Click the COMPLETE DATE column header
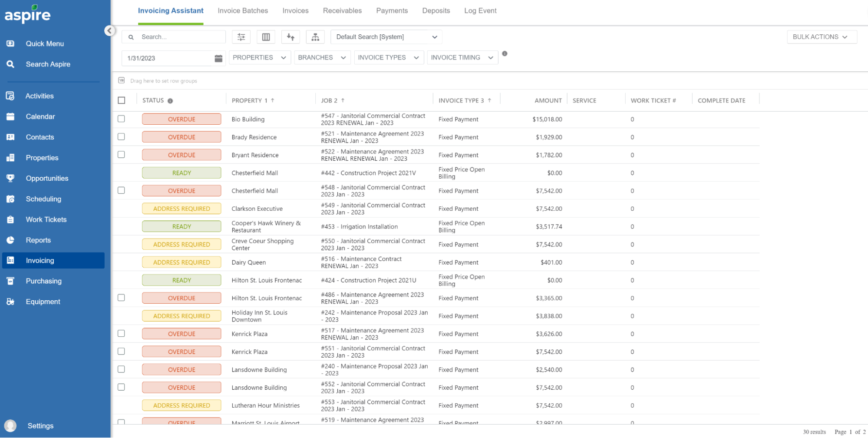Viewport: 868px width, 438px height. point(721,100)
